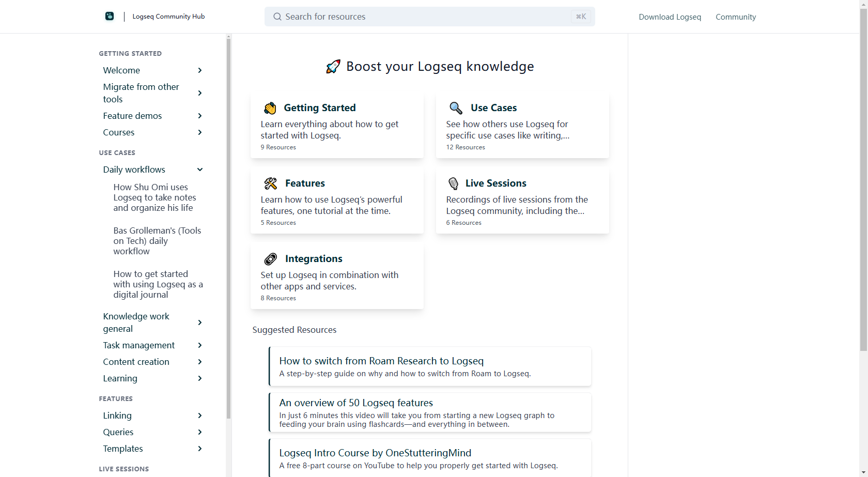The width and height of the screenshot is (868, 477).
Task: Expand the Welcome sidebar section
Action: click(x=200, y=70)
